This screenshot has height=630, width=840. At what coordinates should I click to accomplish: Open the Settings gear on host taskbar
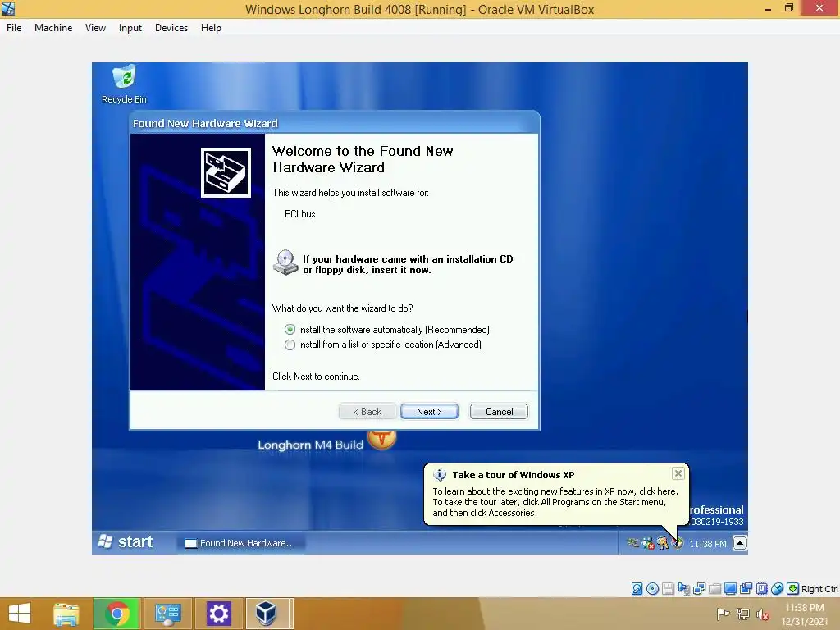(218, 614)
